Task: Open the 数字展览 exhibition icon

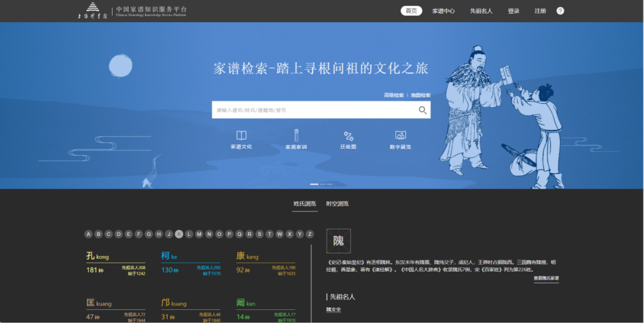Action: 400,136
